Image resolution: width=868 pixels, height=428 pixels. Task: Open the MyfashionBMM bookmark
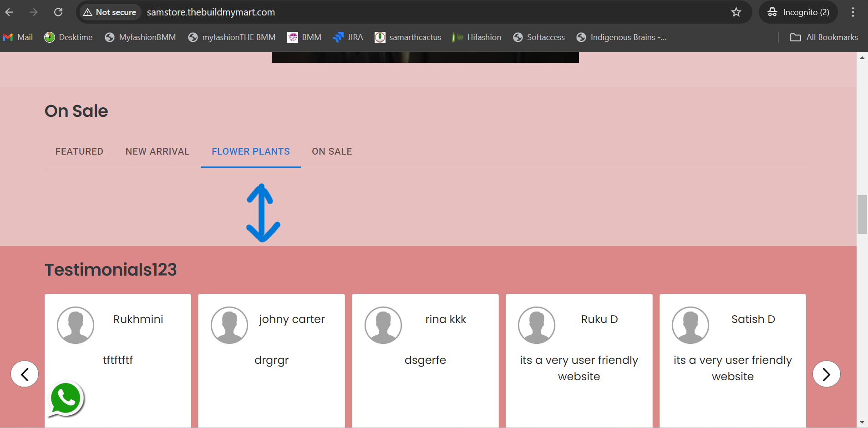click(140, 37)
